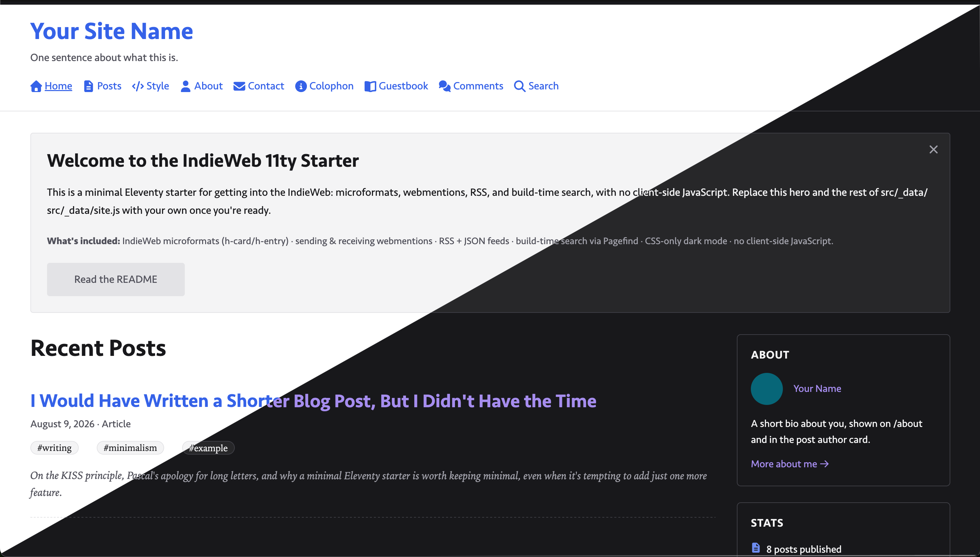The width and height of the screenshot is (980, 557).
Task: Click the One sentence about what this is tagline
Action: [x=104, y=57]
